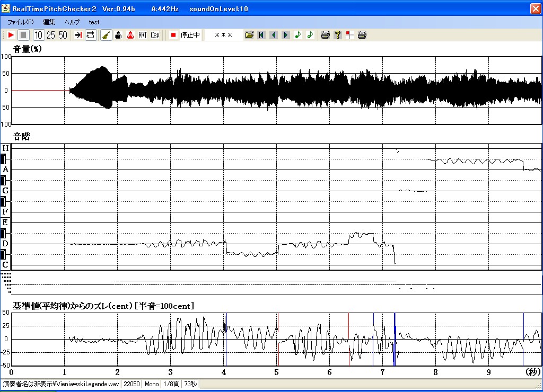Image resolution: width=543 pixels, height=392 pixels.
Task: Click the F note key label
Action: pyautogui.click(x=5, y=212)
